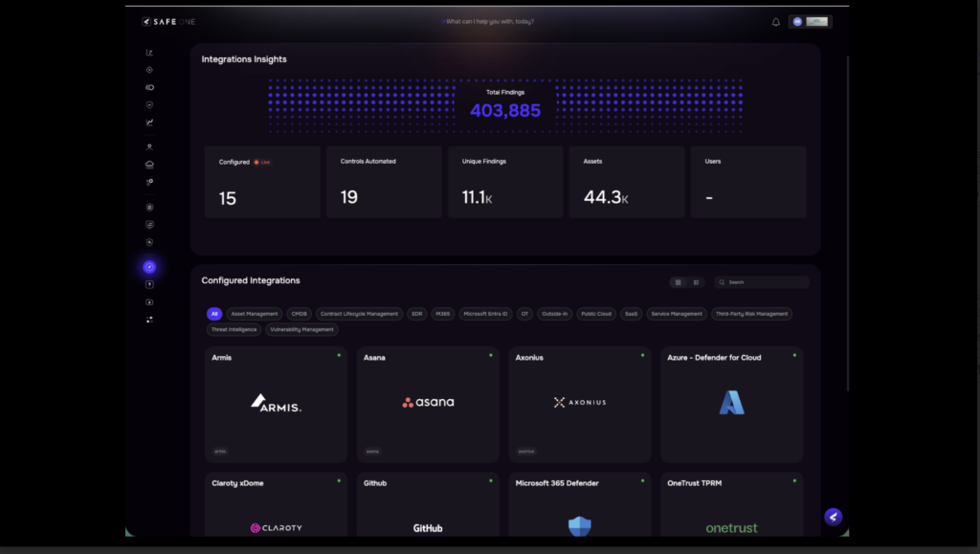The image size is (980, 554).
Task: Open the user icon in the sidebar
Action: point(149,147)
